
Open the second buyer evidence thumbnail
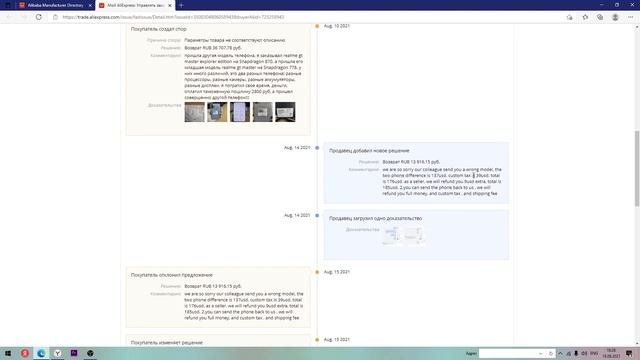click(217, 112)
